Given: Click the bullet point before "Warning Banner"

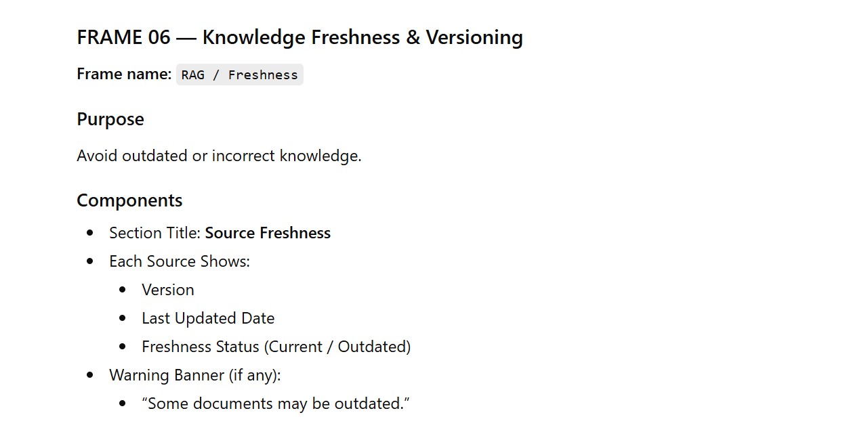Looking at the screenshot, I should tap(90, 375).
